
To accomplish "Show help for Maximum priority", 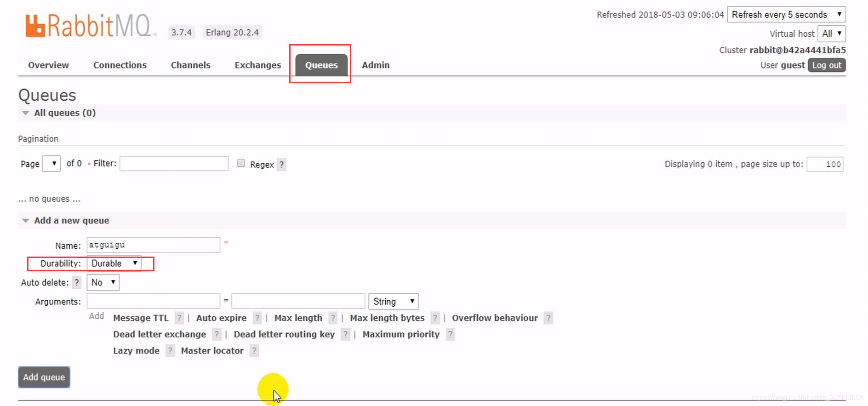I will point(450,334).
